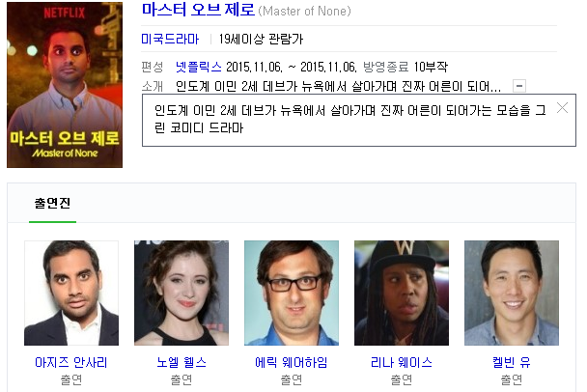Click the 10부작 episode count text
Image resolution: width=587 pixels, height=392 pixels.
[x=431, y=67]
